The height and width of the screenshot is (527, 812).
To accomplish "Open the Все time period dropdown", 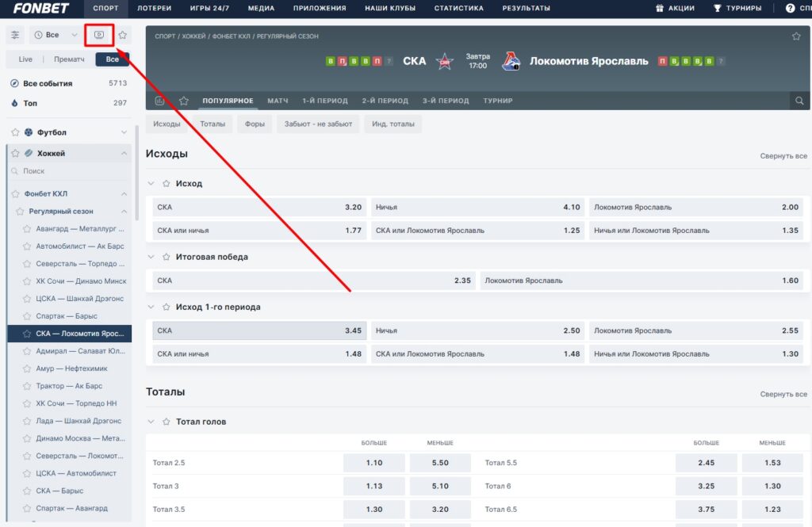I will point(55,35).
